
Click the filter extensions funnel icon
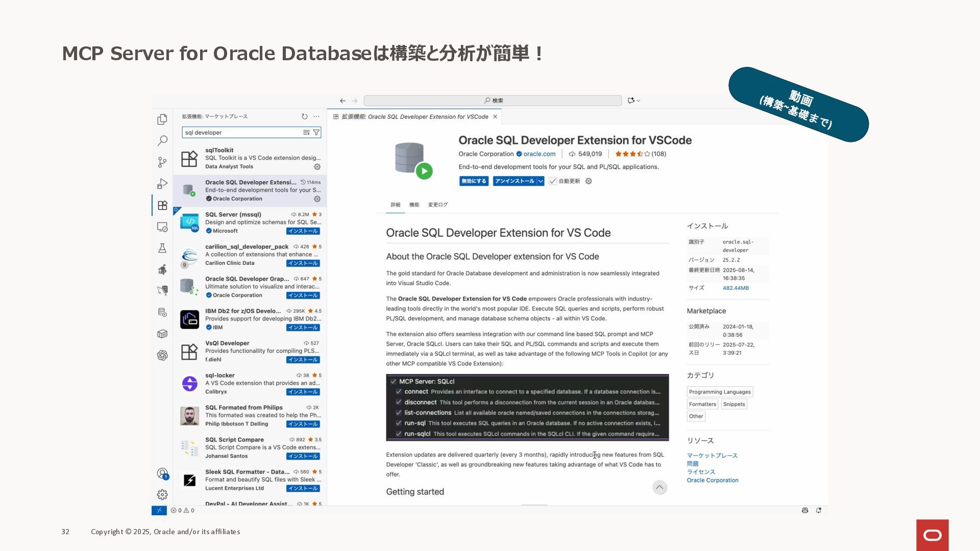316,133
